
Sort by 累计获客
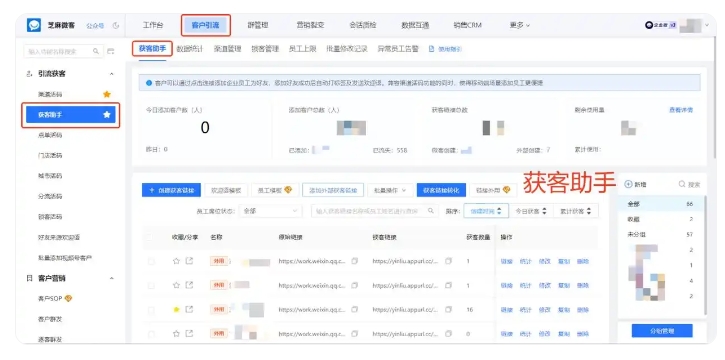576,211
